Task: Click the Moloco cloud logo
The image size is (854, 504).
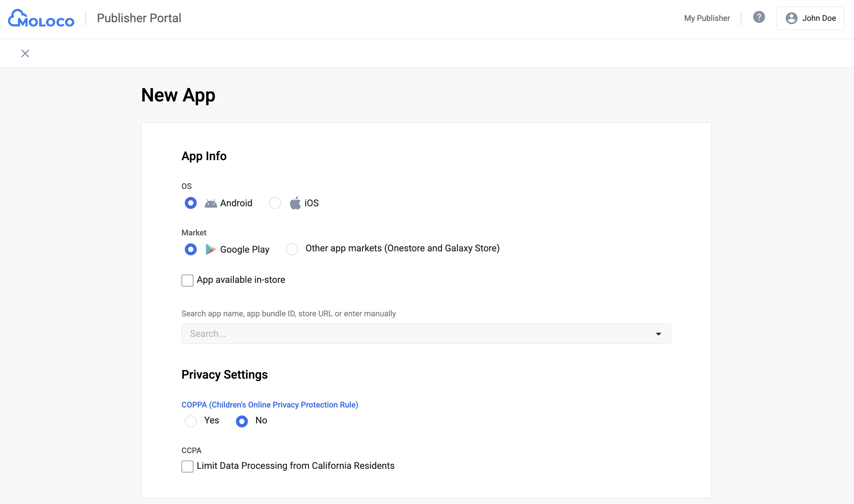Action: (41, 18)
